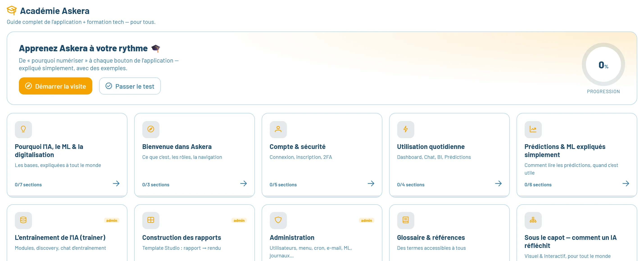Open the Glossaire & références title
Screen dimensions: 644x261
pyautogui.click(x=431, y=238)
